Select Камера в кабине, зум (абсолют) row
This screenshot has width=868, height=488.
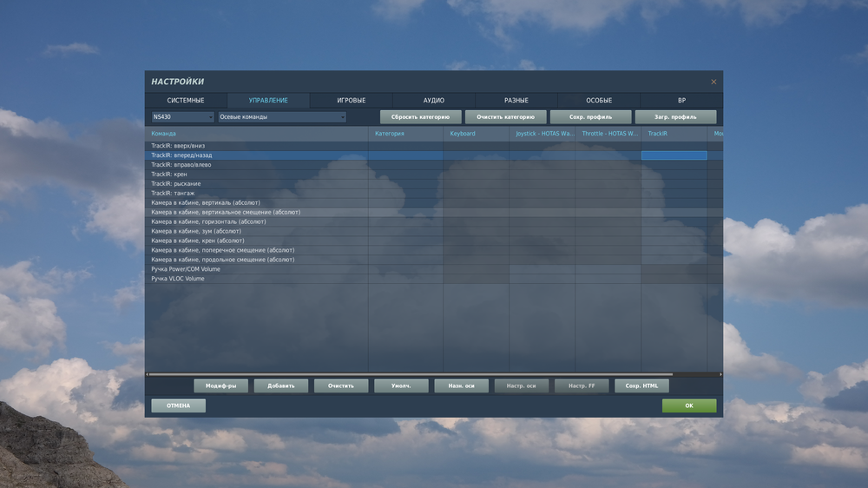(x=434, y=231)
